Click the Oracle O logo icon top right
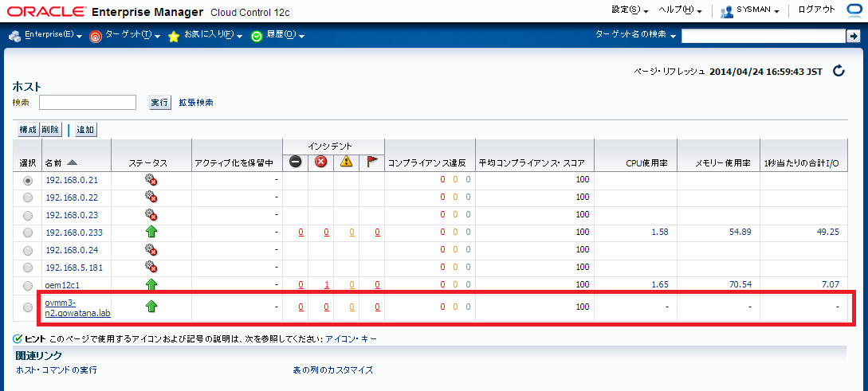The image size is (868, 391). coord(856,10)
